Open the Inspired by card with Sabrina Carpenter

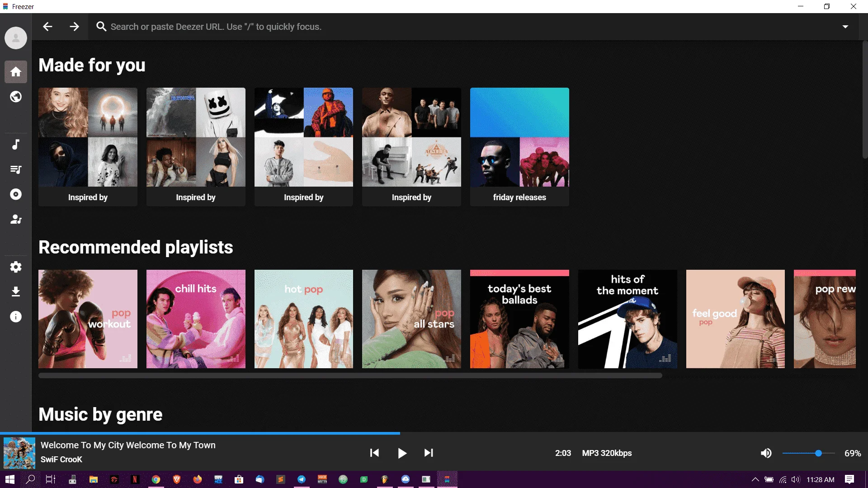coord(88,147)
